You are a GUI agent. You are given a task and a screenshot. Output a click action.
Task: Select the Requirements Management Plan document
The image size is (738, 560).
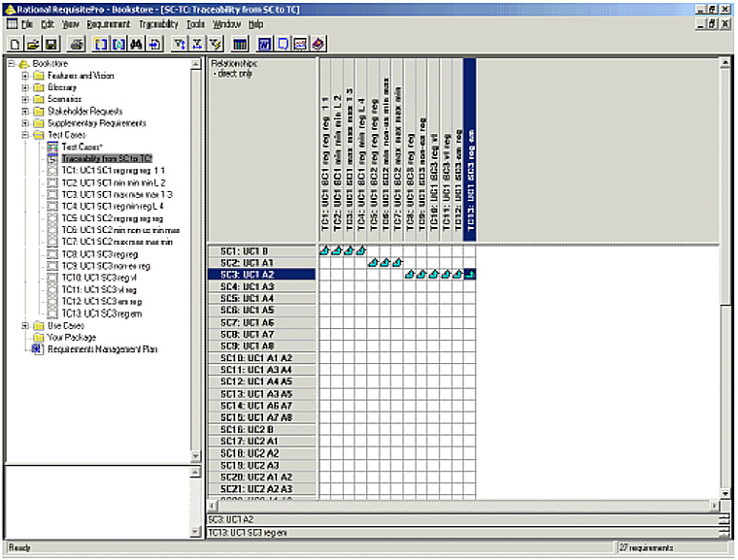click(x=103, y=349)
